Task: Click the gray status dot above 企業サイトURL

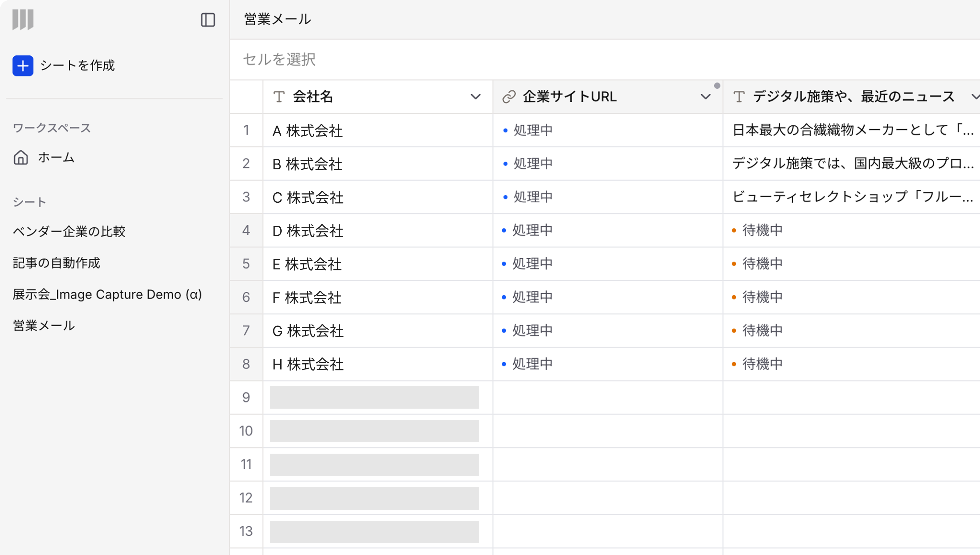Action: (x=717, y=85)
